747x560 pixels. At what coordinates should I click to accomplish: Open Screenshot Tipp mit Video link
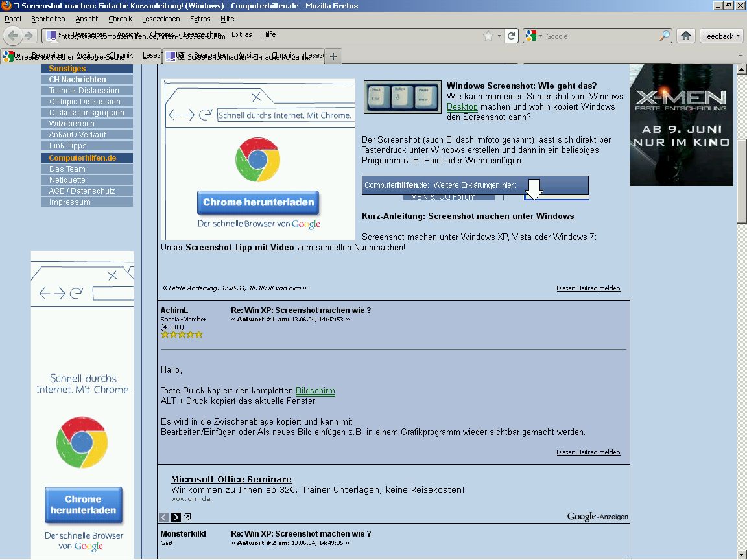(240, 247)
